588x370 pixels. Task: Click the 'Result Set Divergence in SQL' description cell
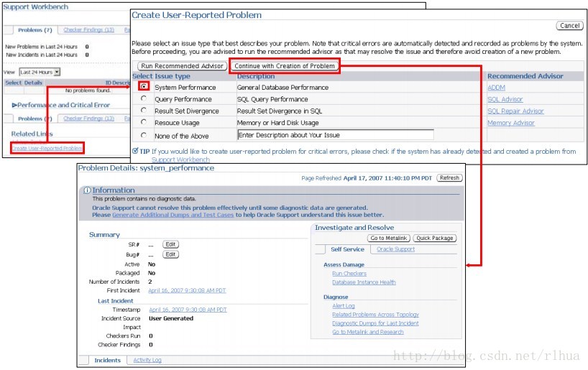click(280, 111)
